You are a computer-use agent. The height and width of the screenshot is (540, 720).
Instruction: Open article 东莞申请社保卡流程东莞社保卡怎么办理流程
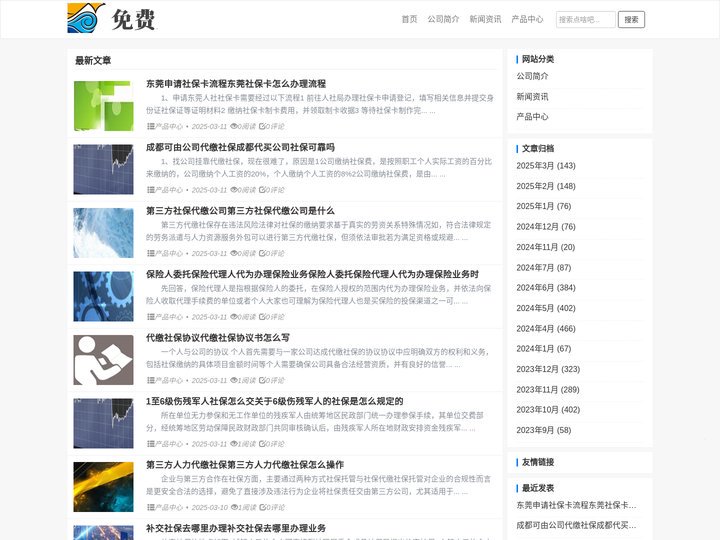236,84
